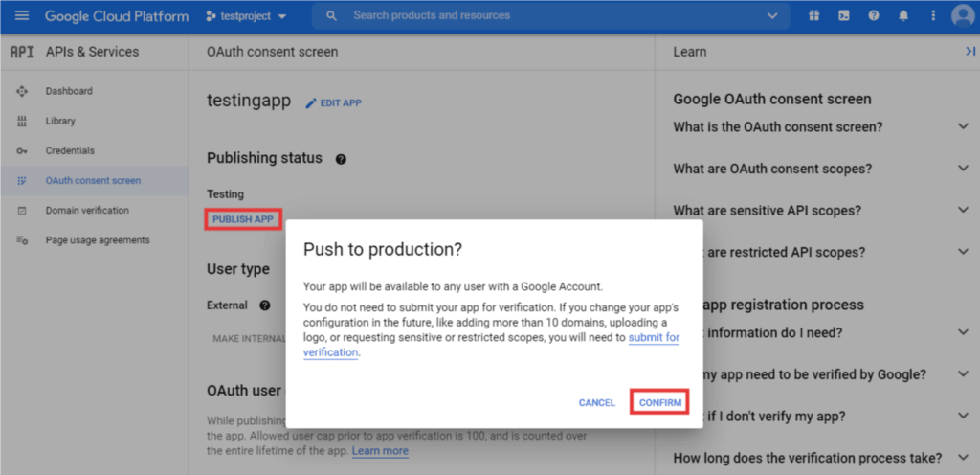The width and height of the screenshot is (980, 475).
Task: Confirm pushing app to production
Action: pyautogui.click(x=660, y=403)
